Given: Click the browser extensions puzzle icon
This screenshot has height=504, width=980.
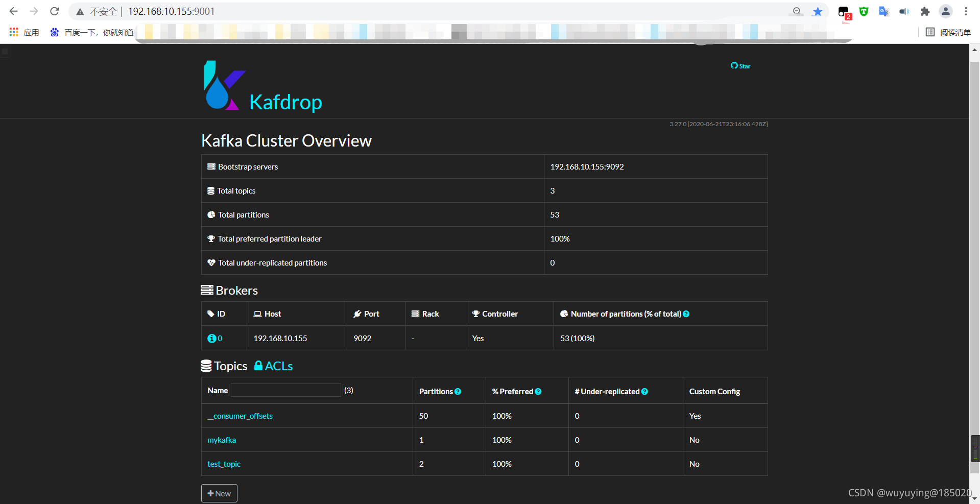Looking at the screenshot, I should click(925, 11).
